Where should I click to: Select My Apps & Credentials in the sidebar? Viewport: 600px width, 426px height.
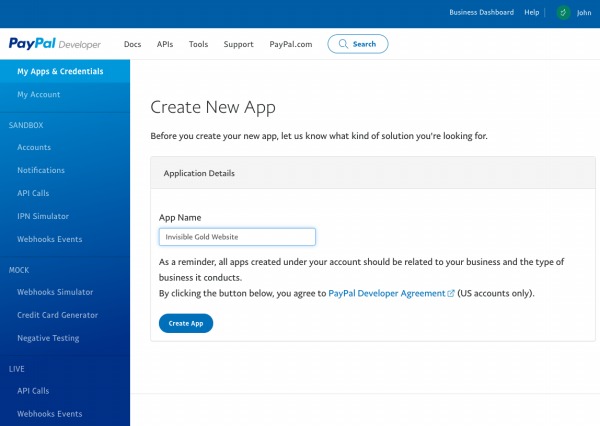coord(60,71)
